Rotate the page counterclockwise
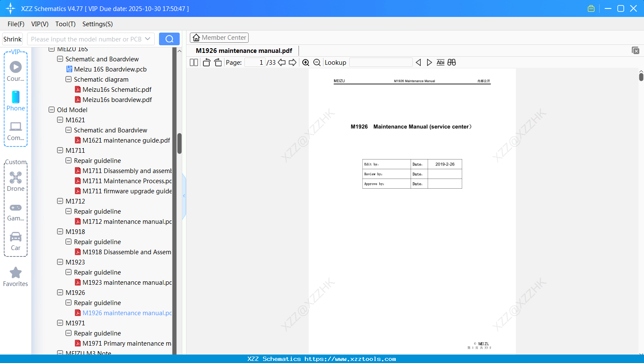This screenshot has height=363, width=644. (206, 63)
